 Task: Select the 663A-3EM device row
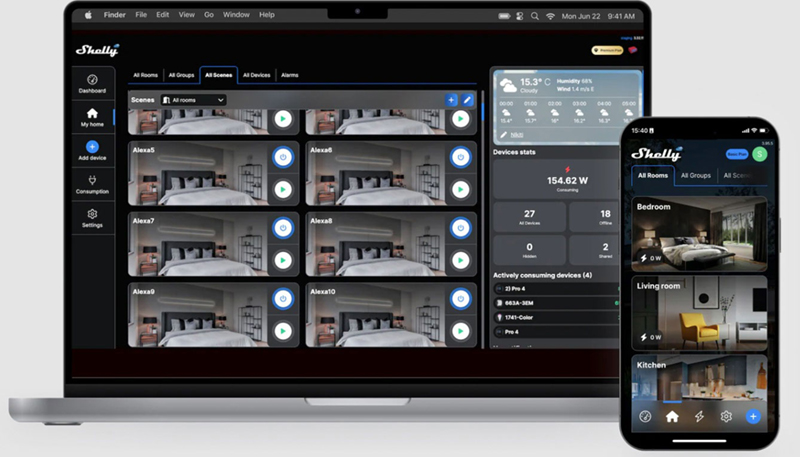556,303
